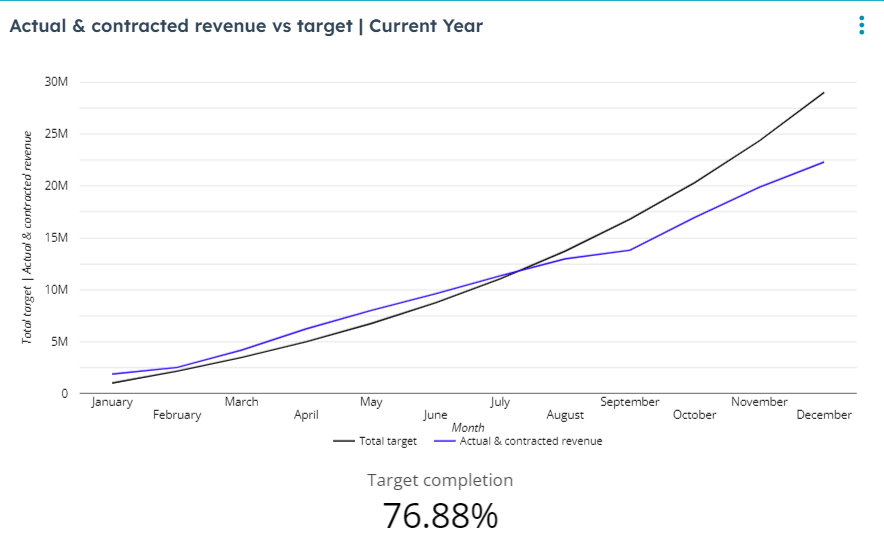
Task: Click the 30M y-axis tick label
Action: point(56,82)
